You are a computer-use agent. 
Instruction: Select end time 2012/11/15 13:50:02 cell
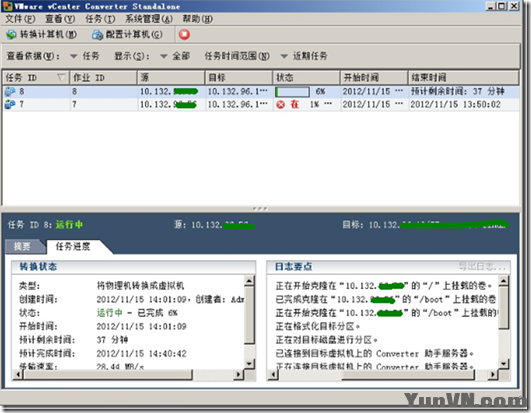pos(455,104)
